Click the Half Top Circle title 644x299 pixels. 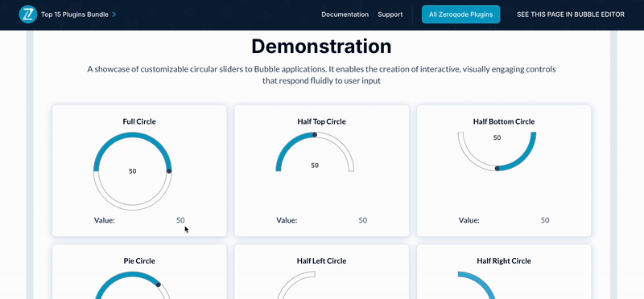point(321,121)
